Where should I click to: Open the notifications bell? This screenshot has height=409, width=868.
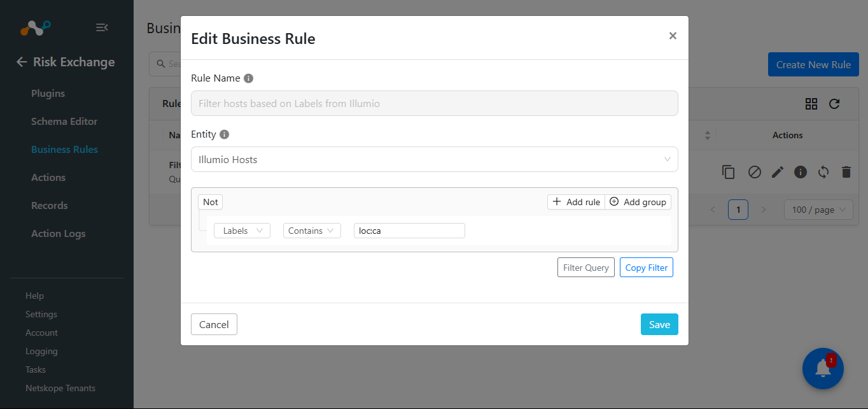click(x=823, y=369)
